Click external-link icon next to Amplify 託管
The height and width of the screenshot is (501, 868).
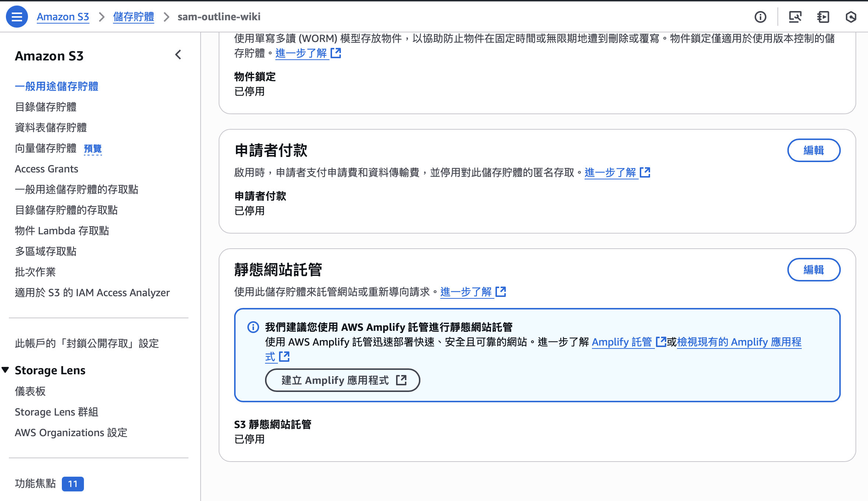pyautogui.click(x=661, y=342)
